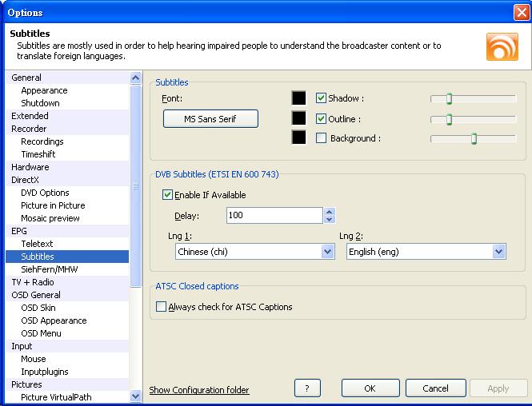Open the Shadow color swatch

(298, 98)
